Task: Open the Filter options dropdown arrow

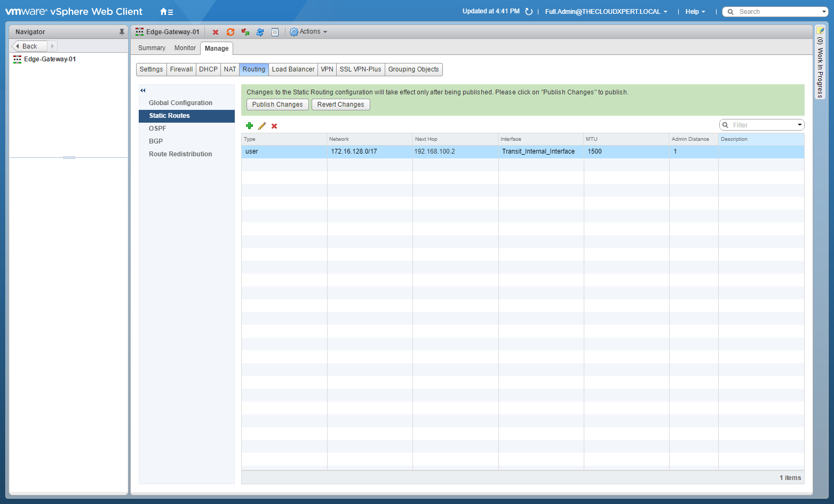Action: [799, 125]
